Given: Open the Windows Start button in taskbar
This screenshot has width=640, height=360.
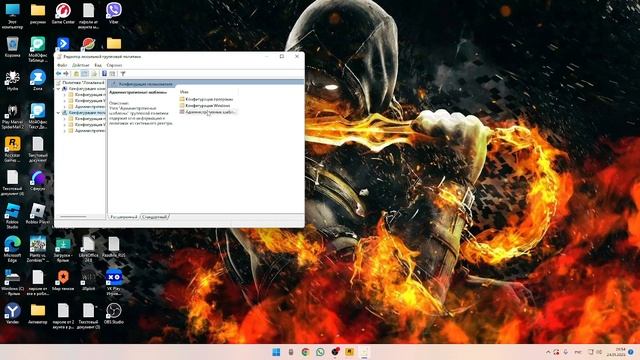Looking at the screenshot, I should coord(276,352).
